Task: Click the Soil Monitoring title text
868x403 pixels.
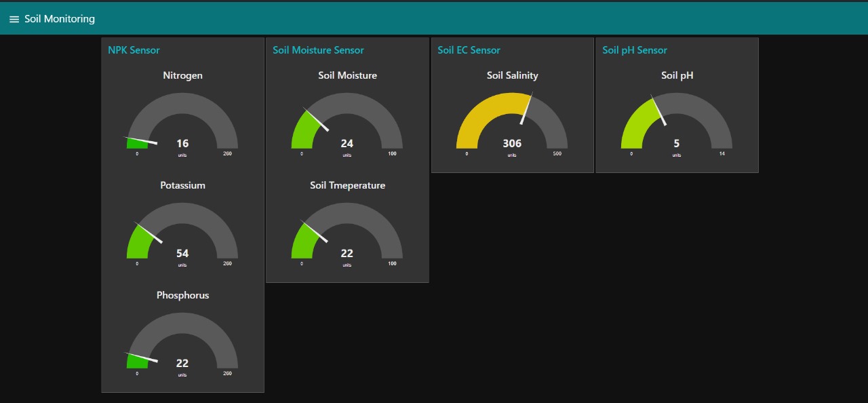Action: (59, 18)
